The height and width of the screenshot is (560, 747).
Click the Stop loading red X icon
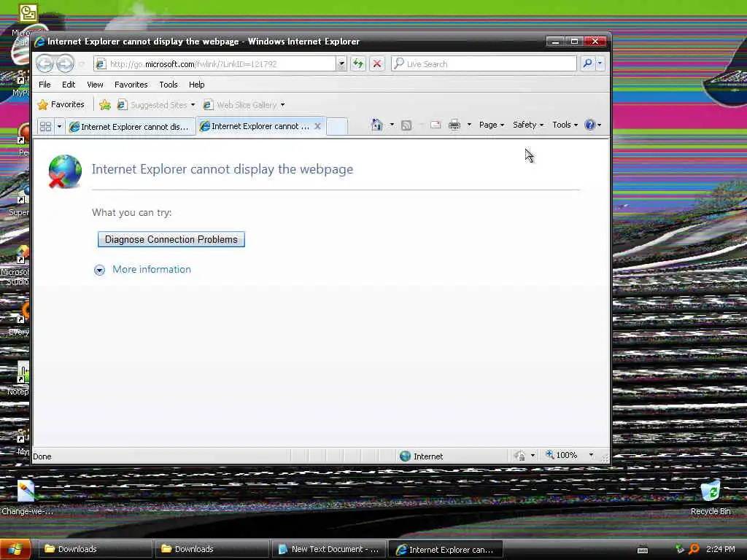(377, 63)
